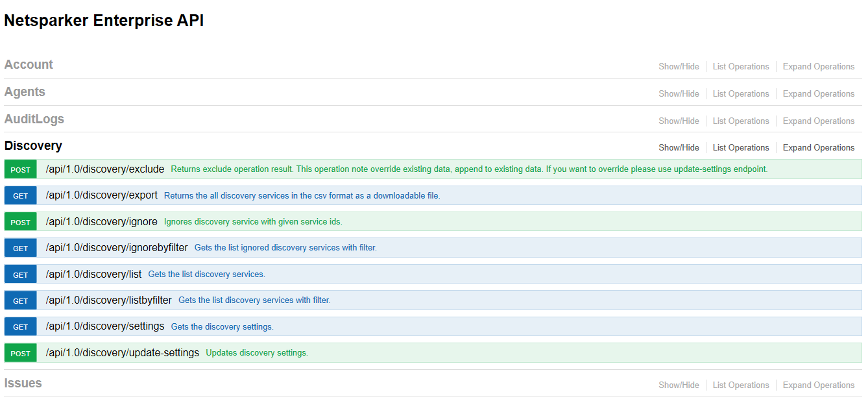Toggle Show/Hide for the Issues section

(679, 385)
